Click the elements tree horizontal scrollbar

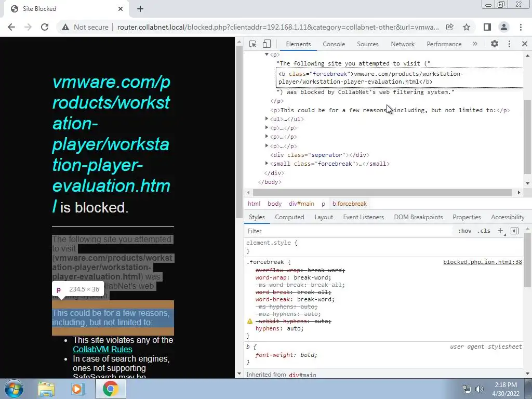[x=382, y=192]
